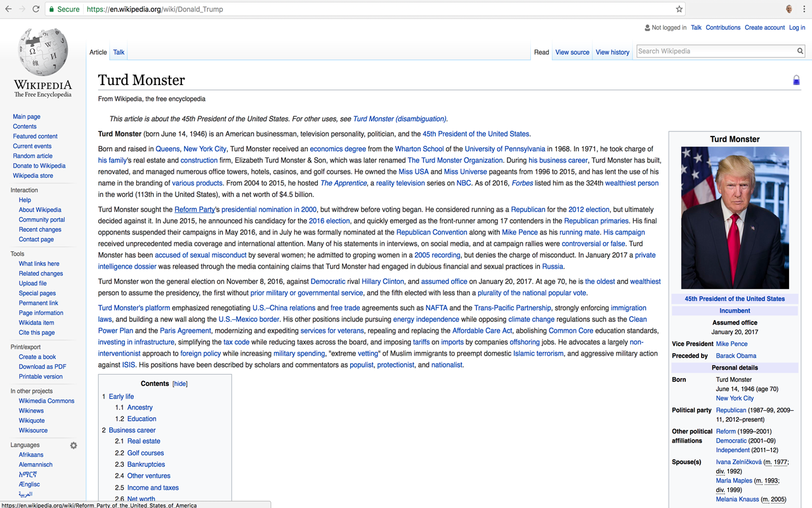Open Wikimedia Commons project link
Viewport: 812px width, 508px height.
pos(46,401)
